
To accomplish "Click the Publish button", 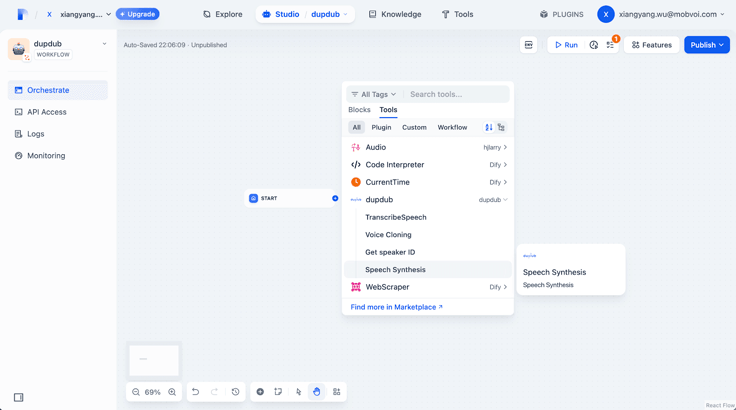I will click(x=706, y=45).
